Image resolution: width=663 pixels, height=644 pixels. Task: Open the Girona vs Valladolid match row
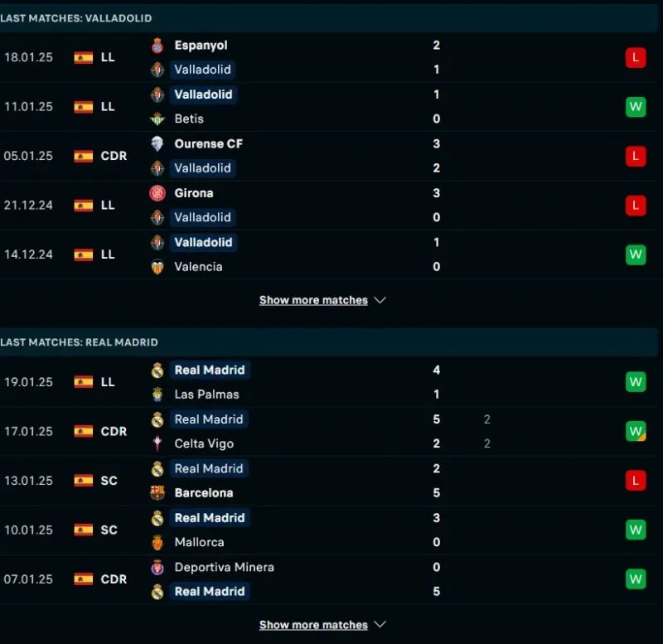331,206
